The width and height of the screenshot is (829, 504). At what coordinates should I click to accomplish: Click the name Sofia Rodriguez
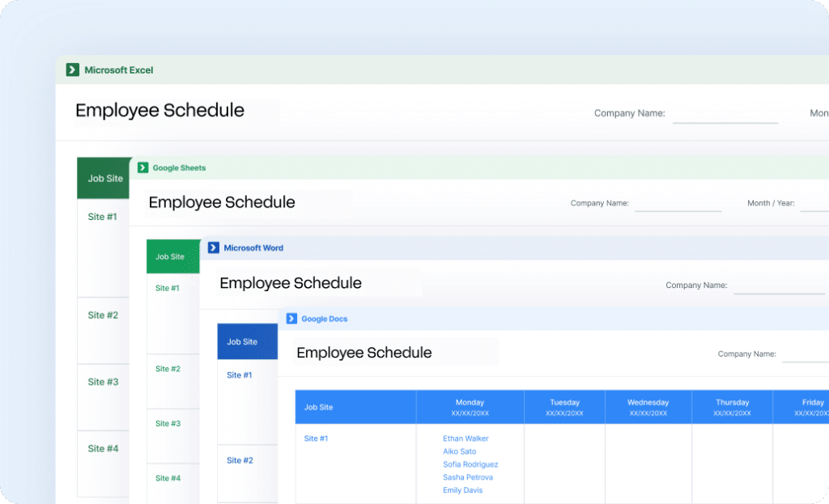[470, 464]
